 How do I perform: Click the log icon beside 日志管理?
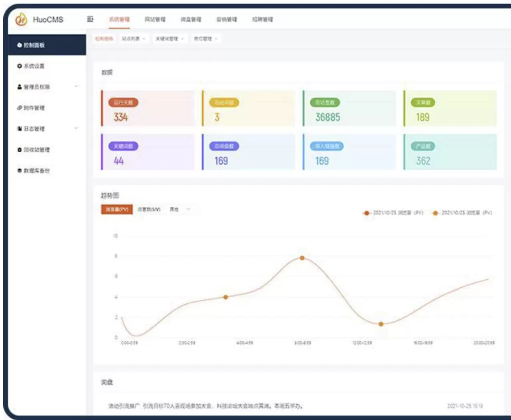19,129
